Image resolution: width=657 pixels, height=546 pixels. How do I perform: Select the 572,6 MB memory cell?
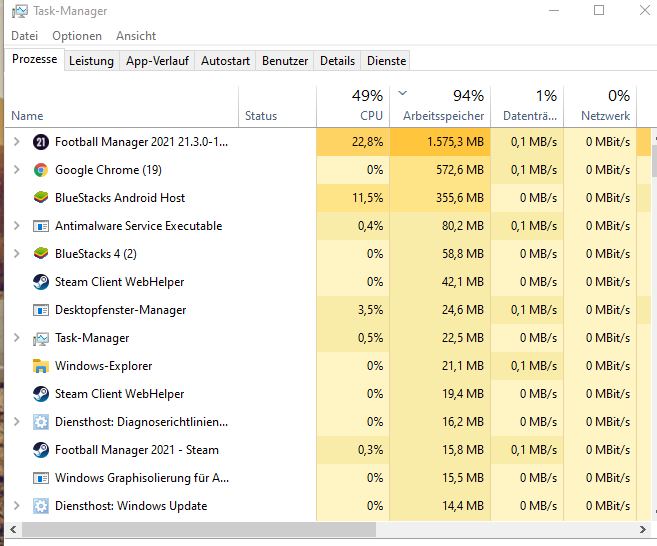point(440,170)
